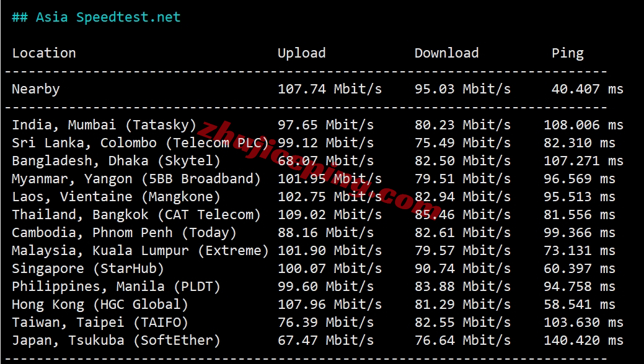Image resolution: width=644 pixels, height=364 pixels.
Task: Select Bangladesh, Dhaka (Skytel) row
Action: [x=317, y=160]
